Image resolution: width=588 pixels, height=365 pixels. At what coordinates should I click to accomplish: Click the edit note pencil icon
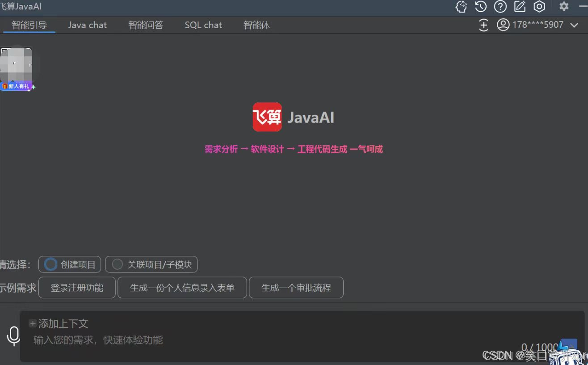pyautogui.click(x=520, y=6)
